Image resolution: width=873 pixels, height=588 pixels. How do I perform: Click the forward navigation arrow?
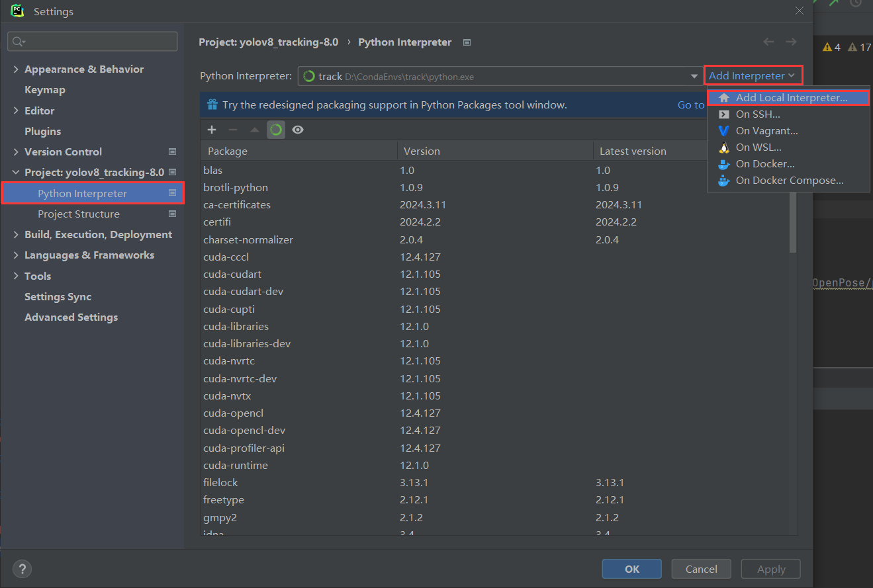[x=791, y=42]
